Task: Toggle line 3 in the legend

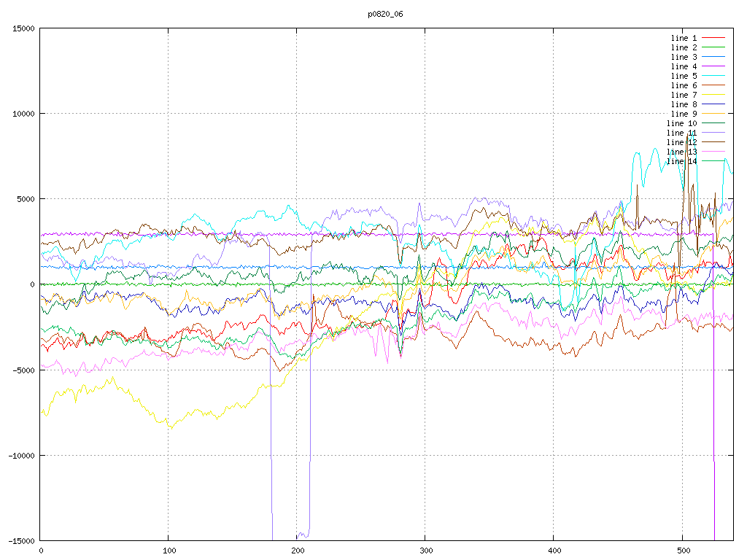Action: click(684, 57)
